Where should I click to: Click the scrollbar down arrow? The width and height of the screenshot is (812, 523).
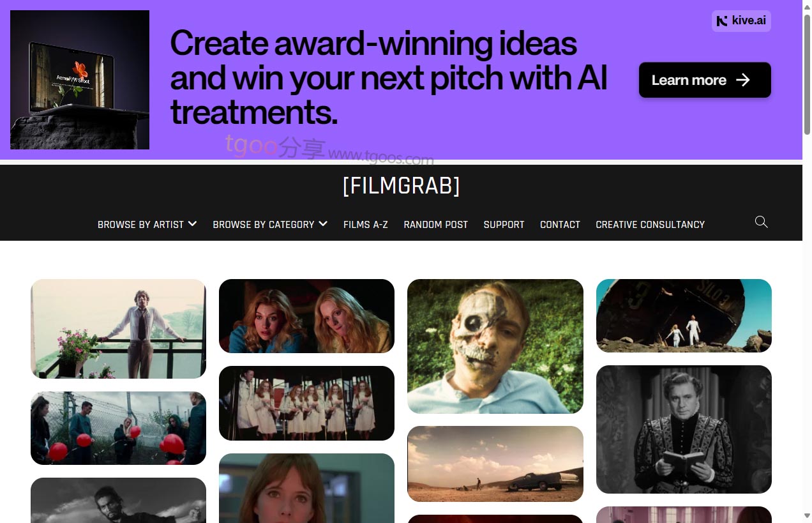click(807, 516)
